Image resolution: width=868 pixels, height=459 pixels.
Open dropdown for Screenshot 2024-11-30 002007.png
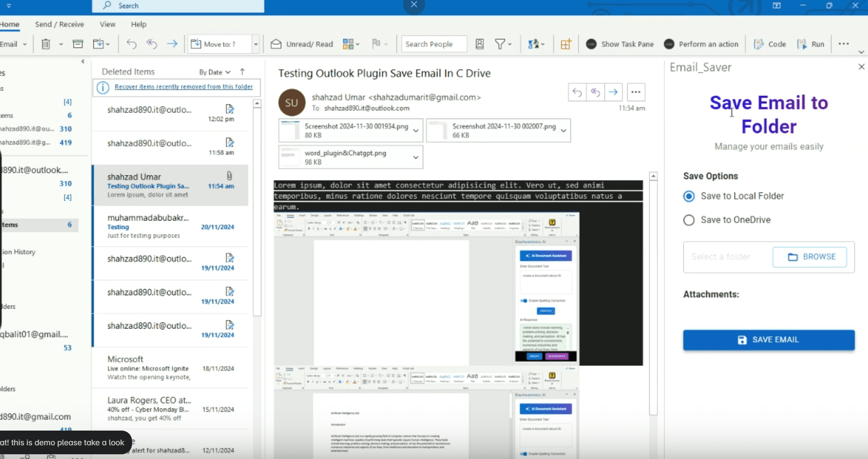[x=563, y=130]
